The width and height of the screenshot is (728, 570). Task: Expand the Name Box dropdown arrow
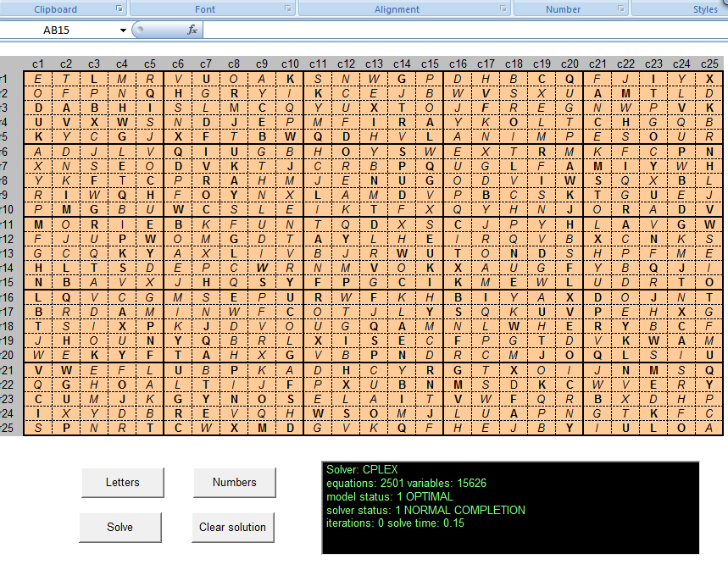[x=124, y=30]
